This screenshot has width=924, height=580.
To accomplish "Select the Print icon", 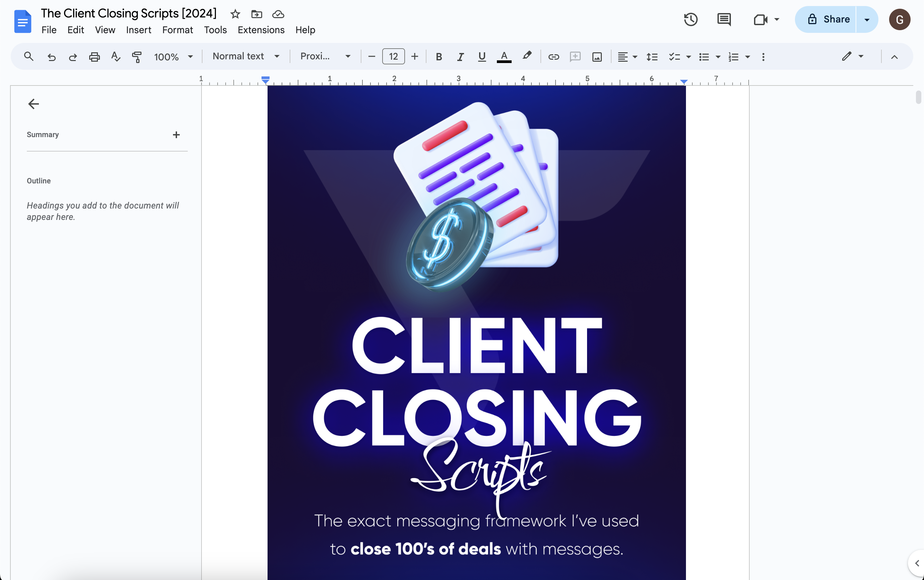I will (94, 57).
